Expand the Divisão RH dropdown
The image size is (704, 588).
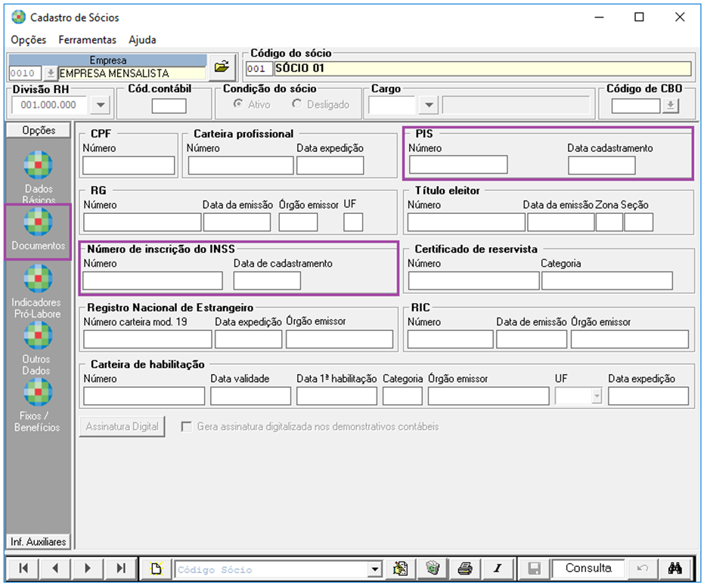click(x=102, y=106)
